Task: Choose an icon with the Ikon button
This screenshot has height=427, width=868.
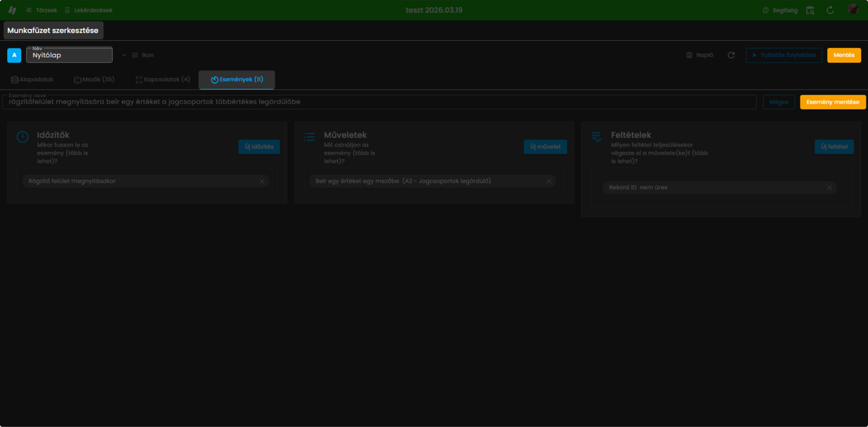Action: [x=143, y=55]
